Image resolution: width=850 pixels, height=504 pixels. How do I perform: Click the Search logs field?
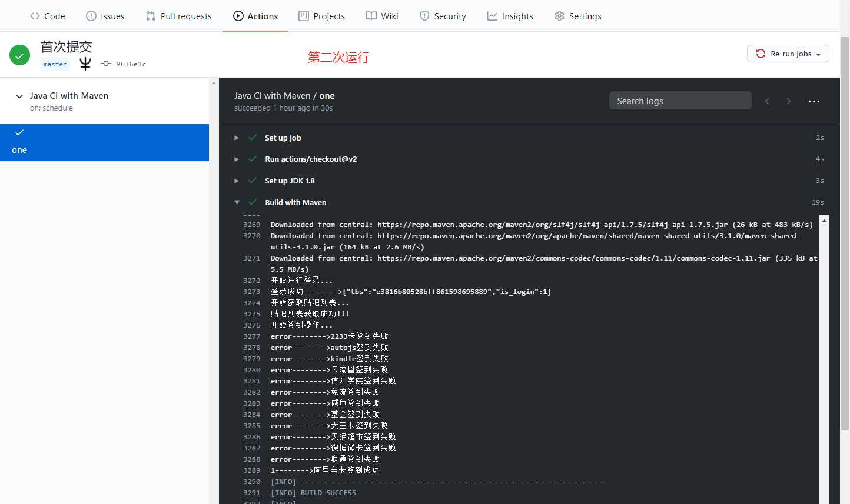pos(680,101)
